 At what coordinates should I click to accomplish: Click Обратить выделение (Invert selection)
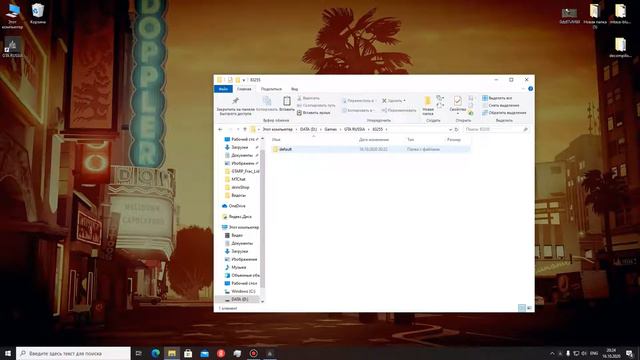(x=504, y=113)
